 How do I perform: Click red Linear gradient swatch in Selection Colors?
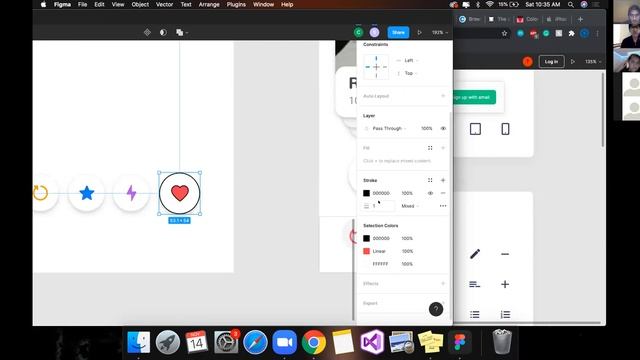(x=367, y=251)
